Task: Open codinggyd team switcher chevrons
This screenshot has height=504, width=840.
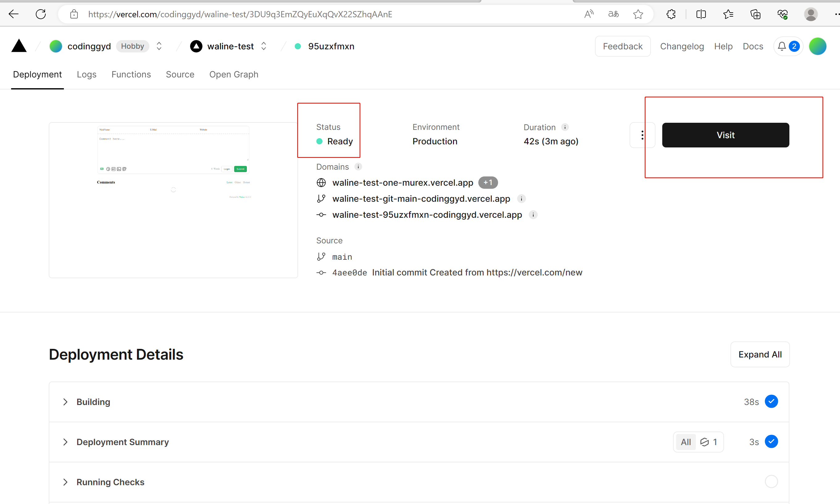Action: tap(159, 46)
